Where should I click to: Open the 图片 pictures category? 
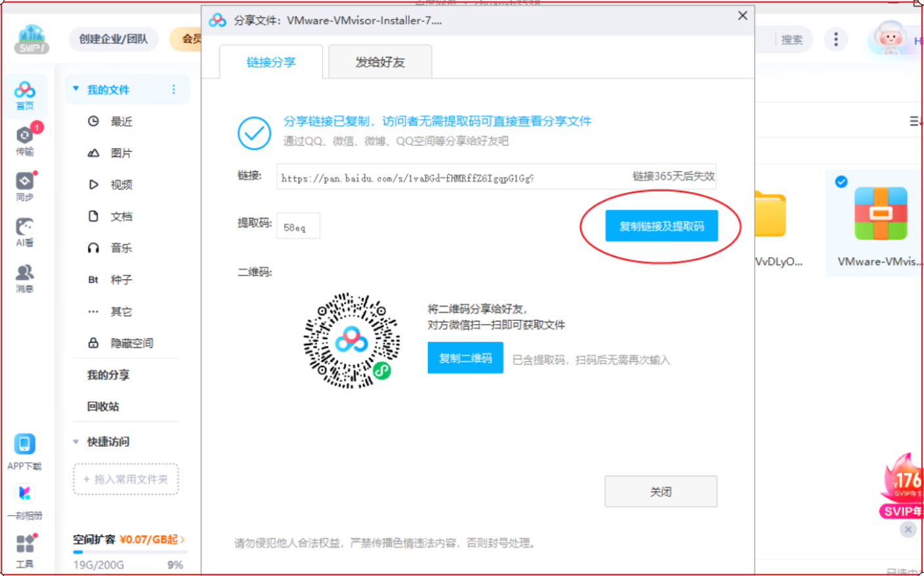pyautogui.click(x=121, y=153)
